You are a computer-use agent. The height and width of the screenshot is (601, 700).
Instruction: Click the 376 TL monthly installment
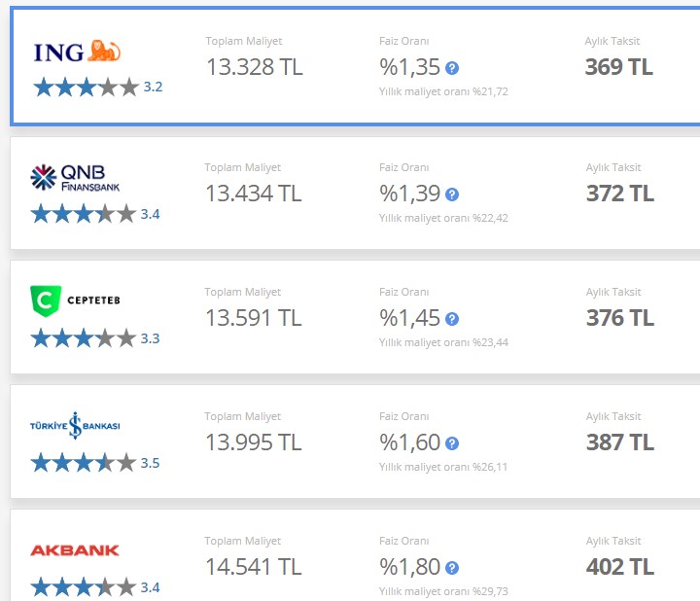[x=620, y=318]
